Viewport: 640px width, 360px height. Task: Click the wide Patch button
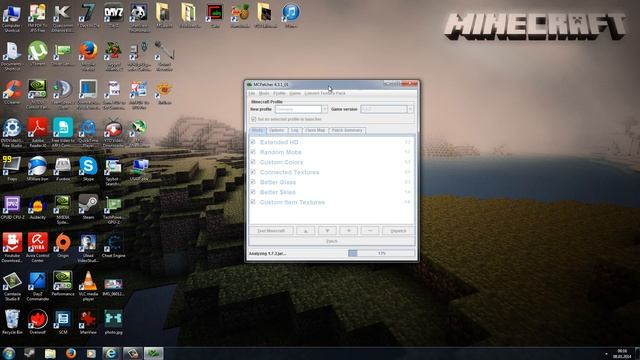[x=332, y=241]
